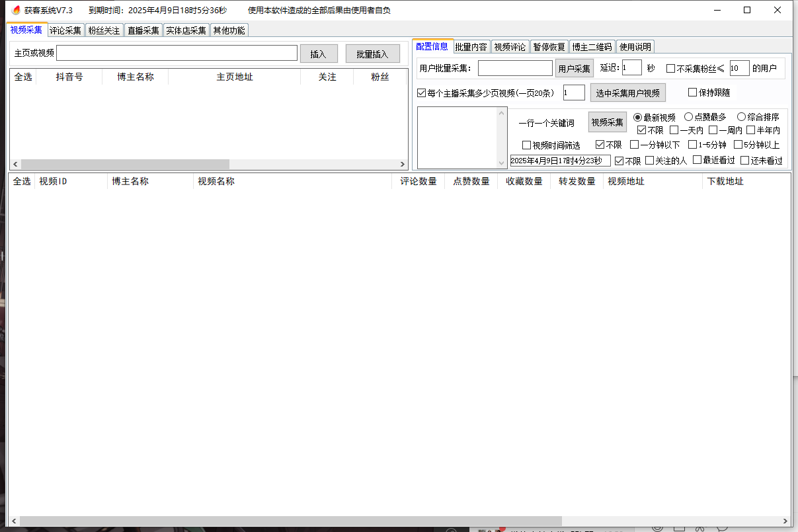Open the 使用说明 tab
This screenshot has width=798, height=532.
tap(635, 47)
